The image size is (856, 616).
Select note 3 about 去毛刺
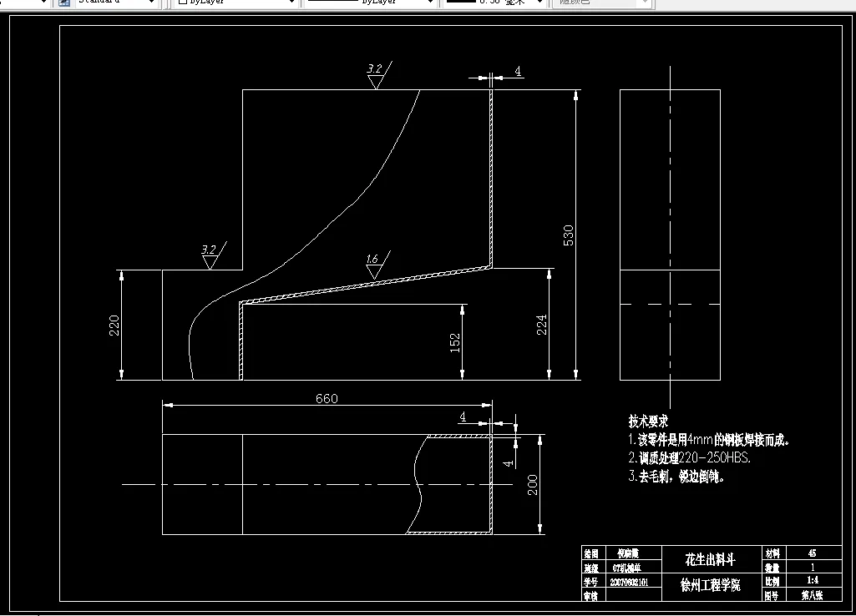pyautogui.click(x=676, y=477)
